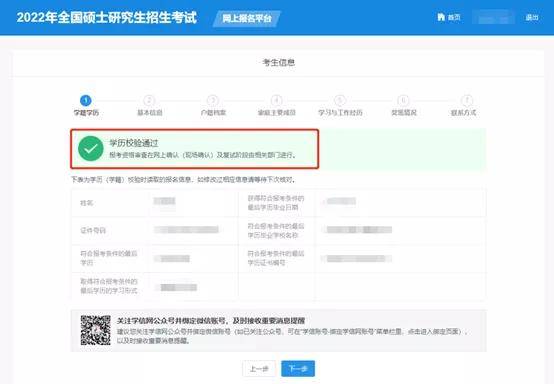Click the 下一步 next button
554x384 pixels.
(x=298, y=369)
